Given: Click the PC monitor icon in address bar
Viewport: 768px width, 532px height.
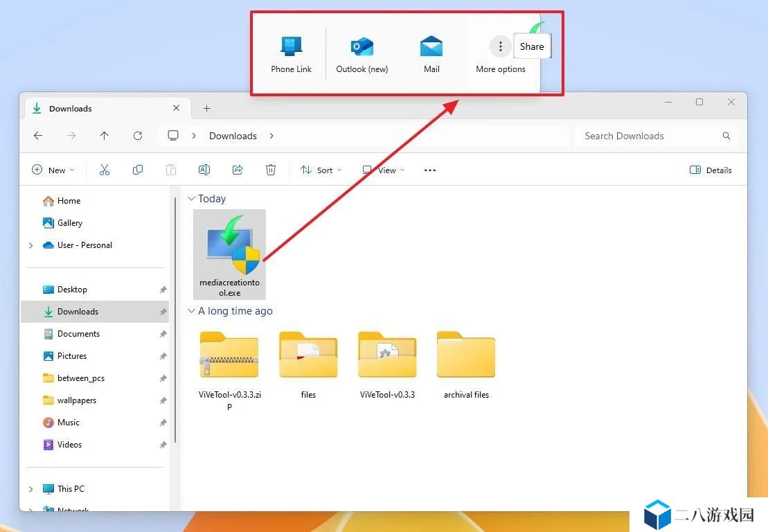Looking at the screenshot, I should pyautogui.click(x=173, y=136).
